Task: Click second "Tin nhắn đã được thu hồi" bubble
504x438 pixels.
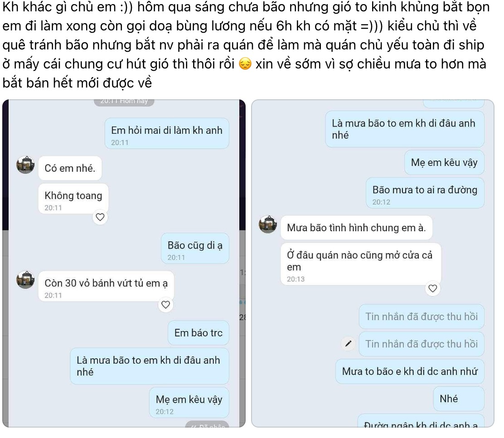Action: click(x=422, y=344)
